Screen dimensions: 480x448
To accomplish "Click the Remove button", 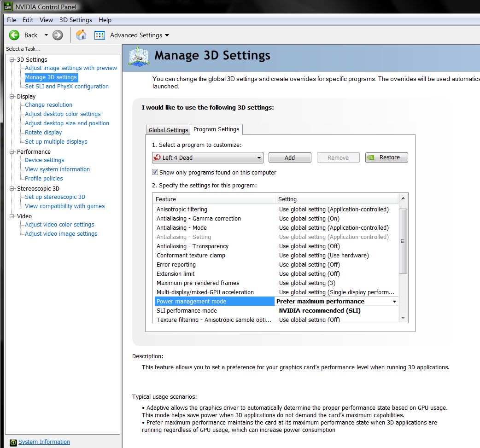I will click(338, 157).
